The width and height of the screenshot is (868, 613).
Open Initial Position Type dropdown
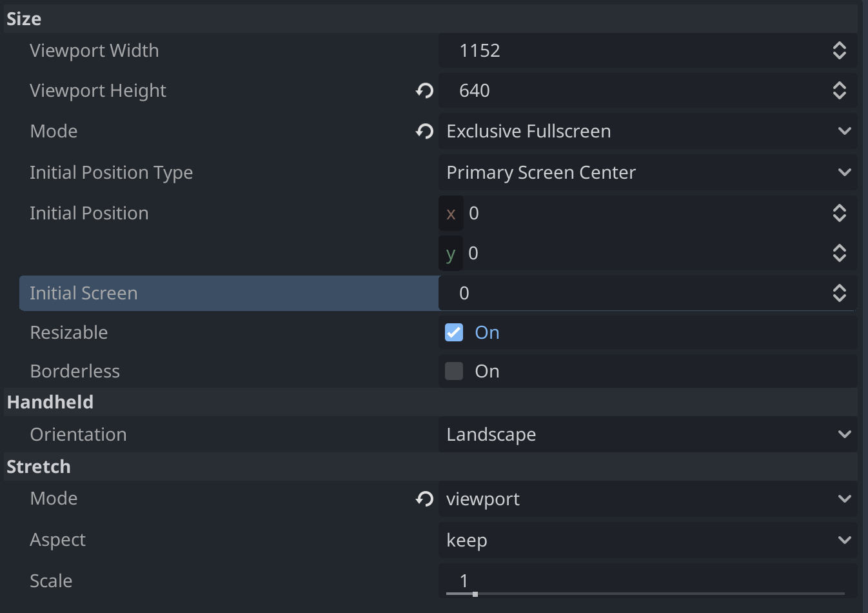click(647, 173)
